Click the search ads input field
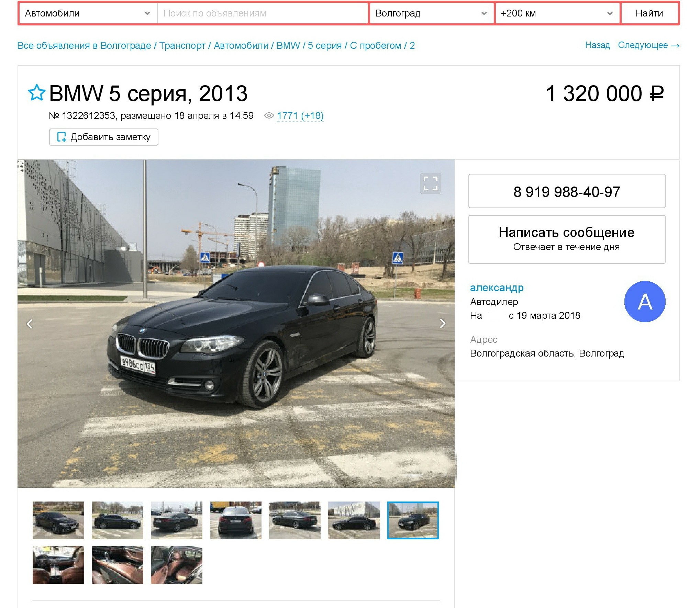The height and width of the screenshot is (608, 700). point(263,13)
